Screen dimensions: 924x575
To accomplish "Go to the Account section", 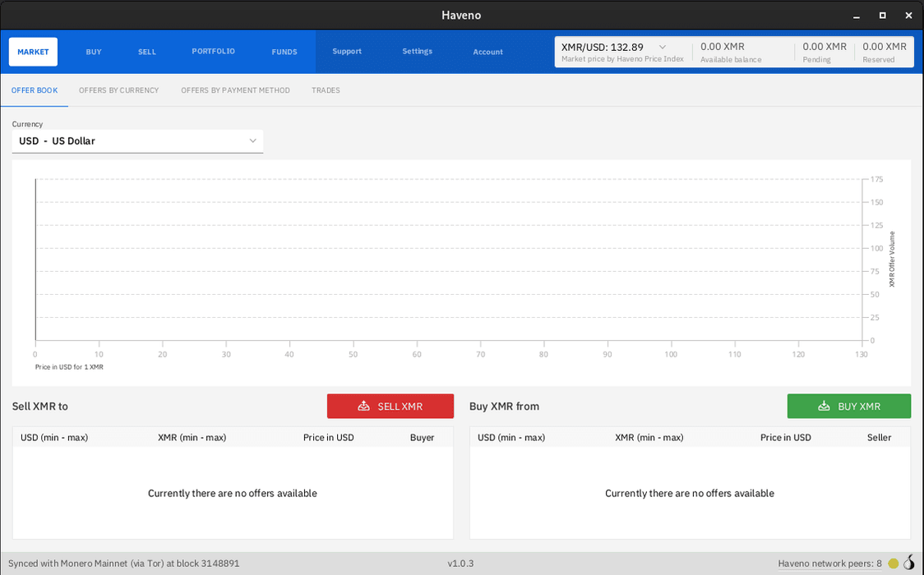I will tap(488, 52).
